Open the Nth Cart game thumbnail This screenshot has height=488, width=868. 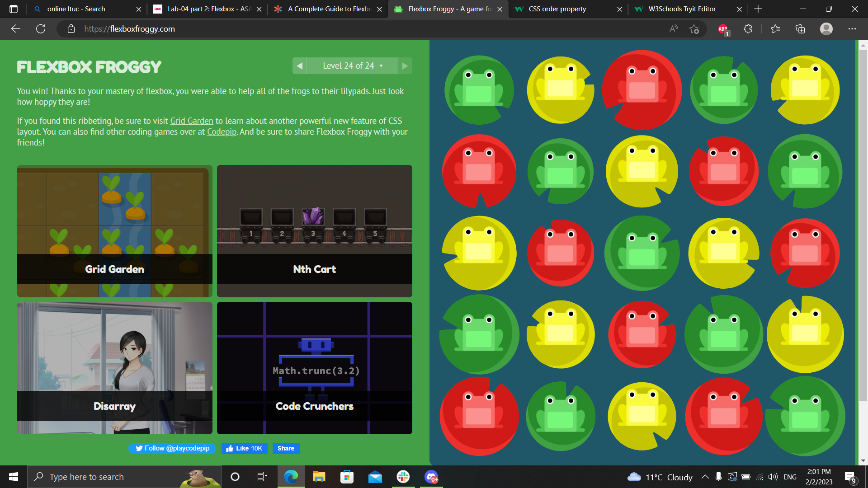tap(314, 231)
